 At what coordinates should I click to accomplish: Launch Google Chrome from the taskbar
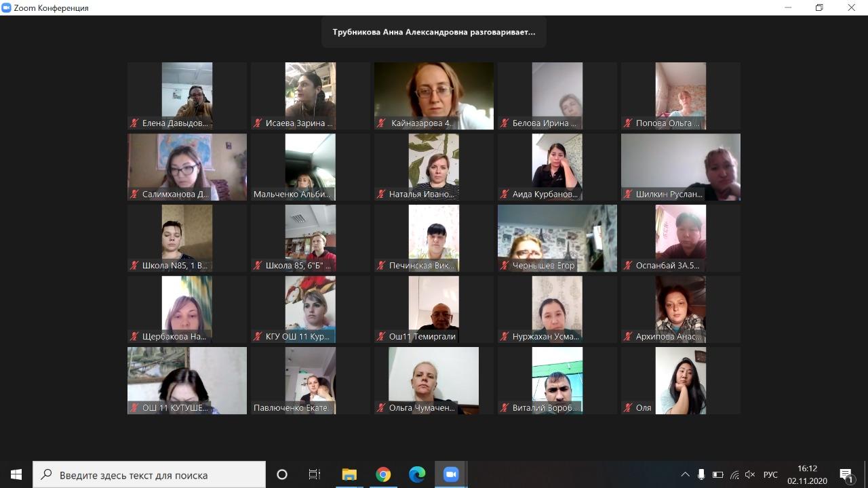pyautogui.click(x=383, y=474)
